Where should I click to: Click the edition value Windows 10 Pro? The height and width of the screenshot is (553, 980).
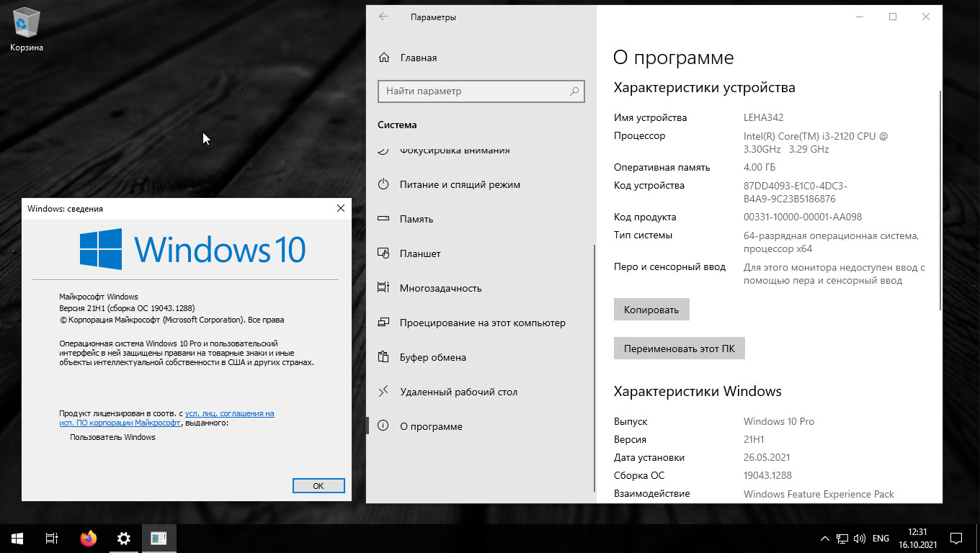(x=779, y=421)
